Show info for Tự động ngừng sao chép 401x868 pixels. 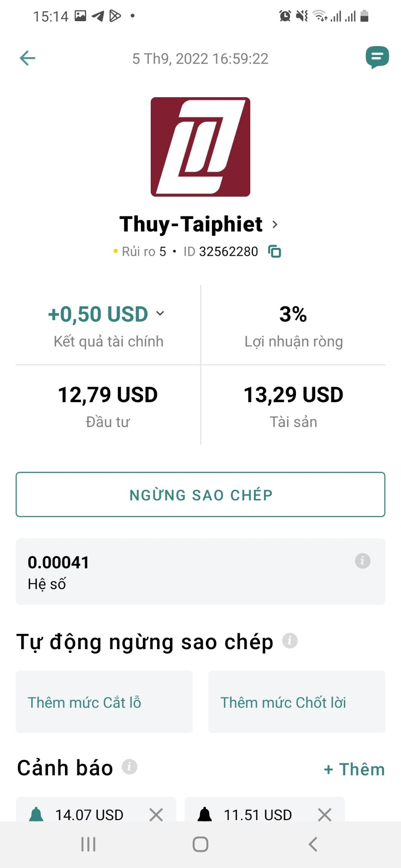pyautogui.click(x=289, y=640)
